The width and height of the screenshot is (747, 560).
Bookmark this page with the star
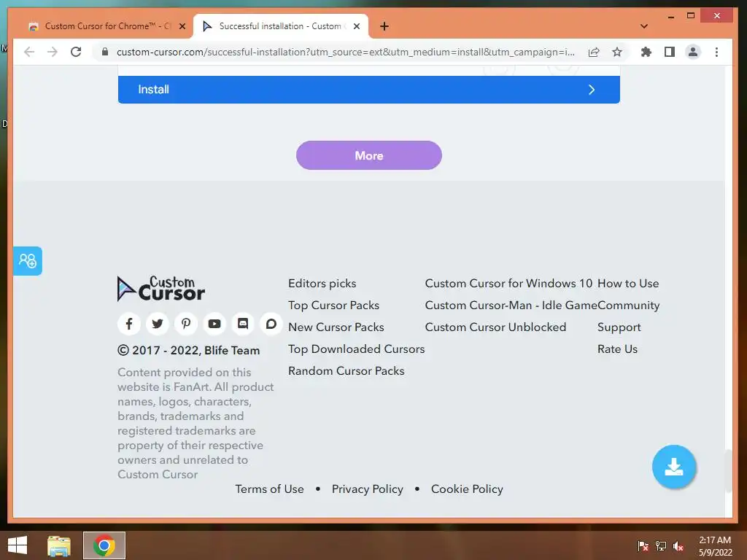pyautogui.click(x=617, y=52)
